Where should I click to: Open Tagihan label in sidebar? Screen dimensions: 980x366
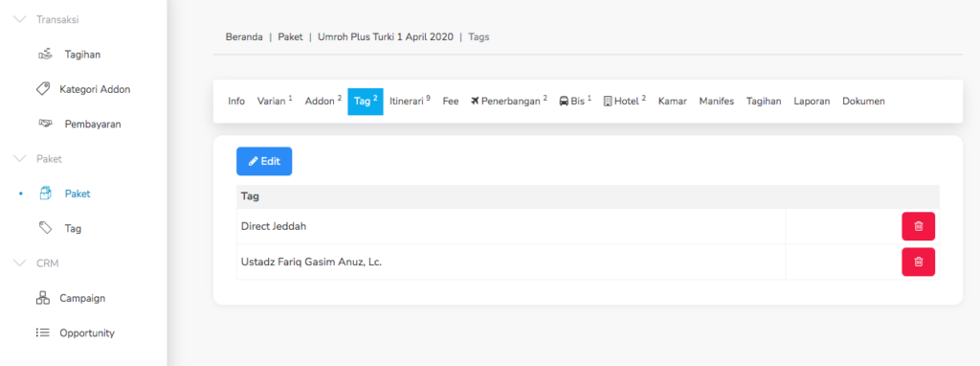(82, 55)
